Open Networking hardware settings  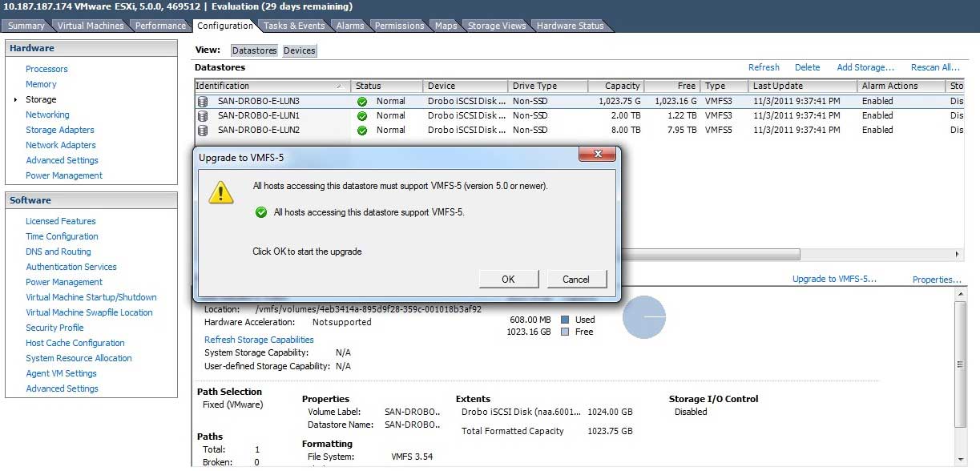point(47,115)
